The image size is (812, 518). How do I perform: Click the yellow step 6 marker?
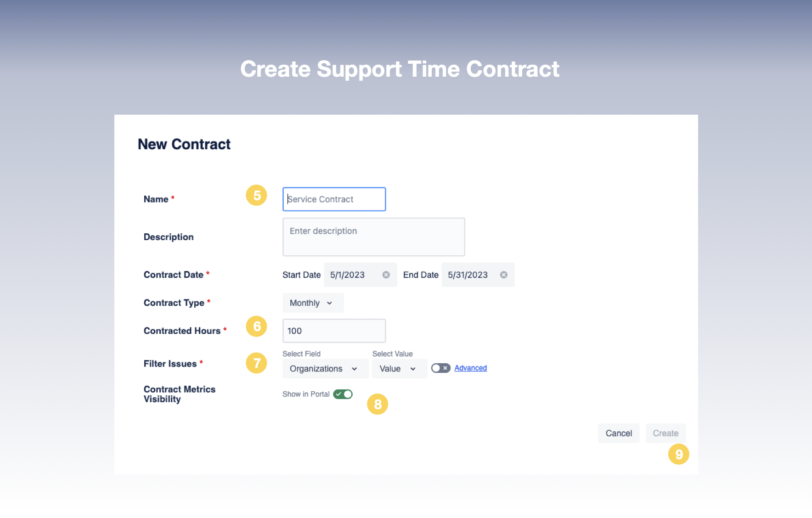coord(256,327)
